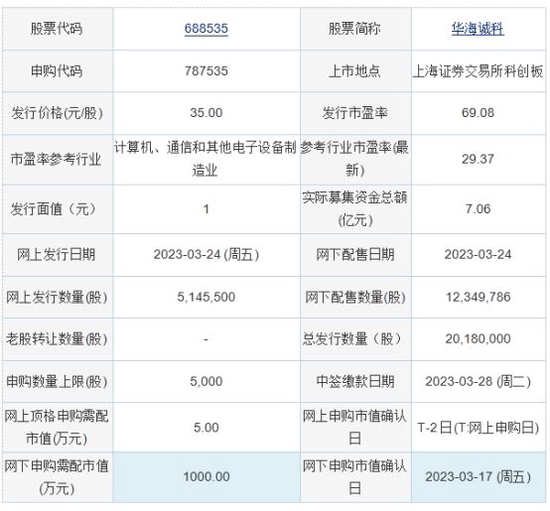Image resolution: width=550 pixels, height=511 pixels.
Task: Select raised funds value 7.06
Action: point(478,209)
